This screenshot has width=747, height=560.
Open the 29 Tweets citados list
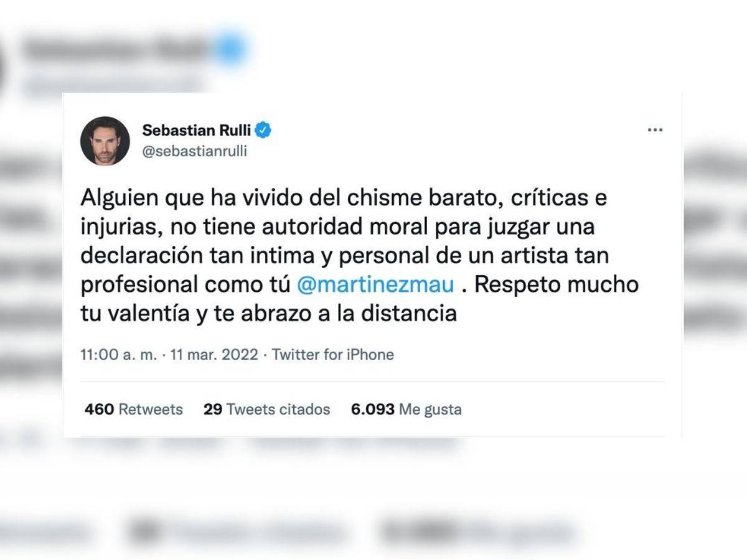pyautogui.click(x=266, y=409)
